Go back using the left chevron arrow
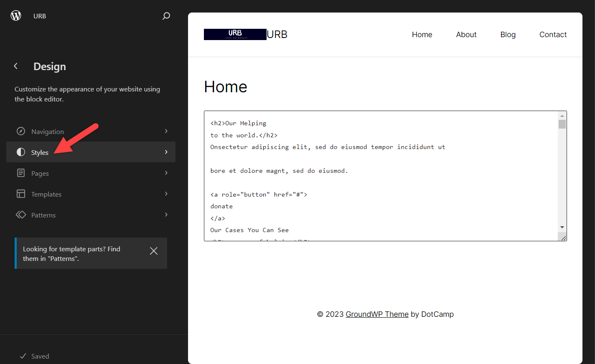 (x=15, y=66)
